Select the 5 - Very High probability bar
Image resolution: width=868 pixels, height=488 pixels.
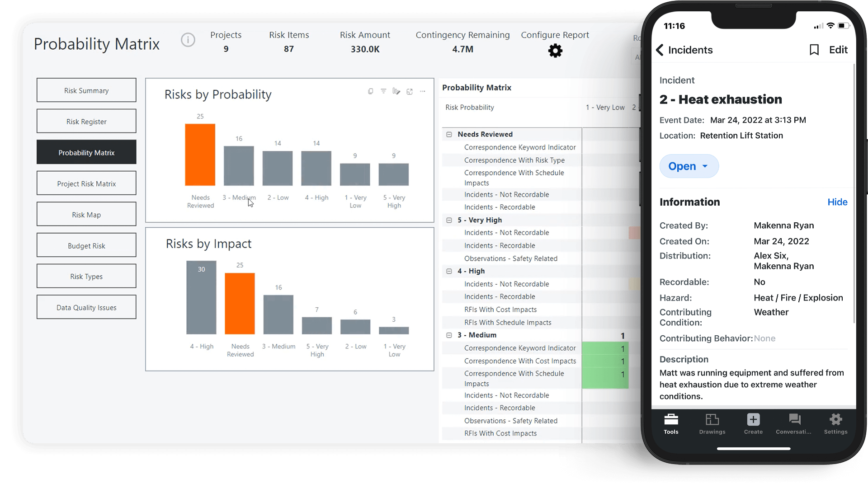pos(394,174)
